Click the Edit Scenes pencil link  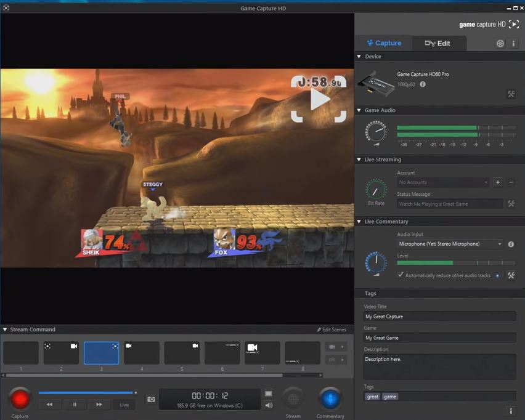[332, 329]
